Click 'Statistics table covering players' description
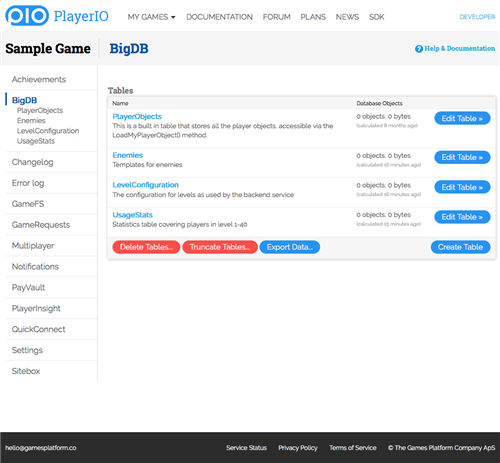This screenshot has height=463, width=500. [180, 224]
